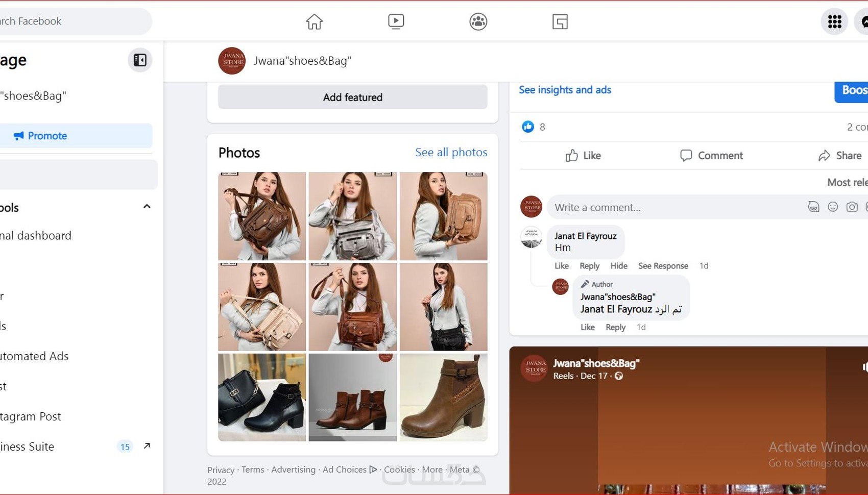The width and height of the screenshot is (868, 495).
Task: Open the silver backpack photo thumbnail
Action: pyautogui.click(x=353, y=216)
